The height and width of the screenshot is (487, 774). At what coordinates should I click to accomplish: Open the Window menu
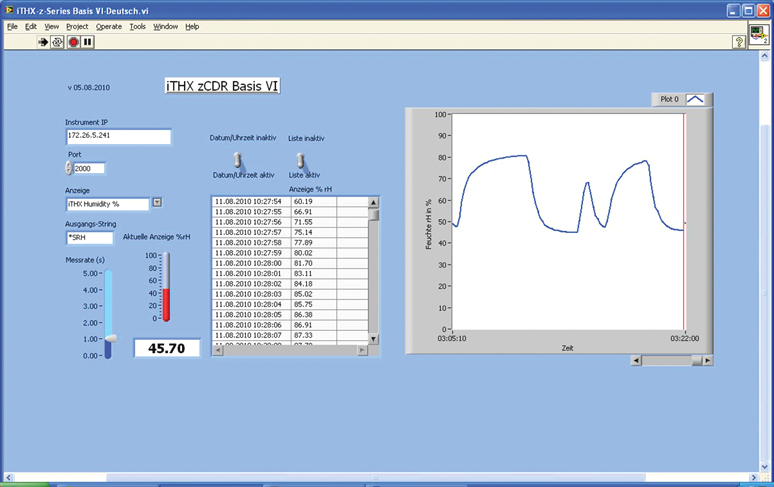pyautogui.click(x=165, y=27)
